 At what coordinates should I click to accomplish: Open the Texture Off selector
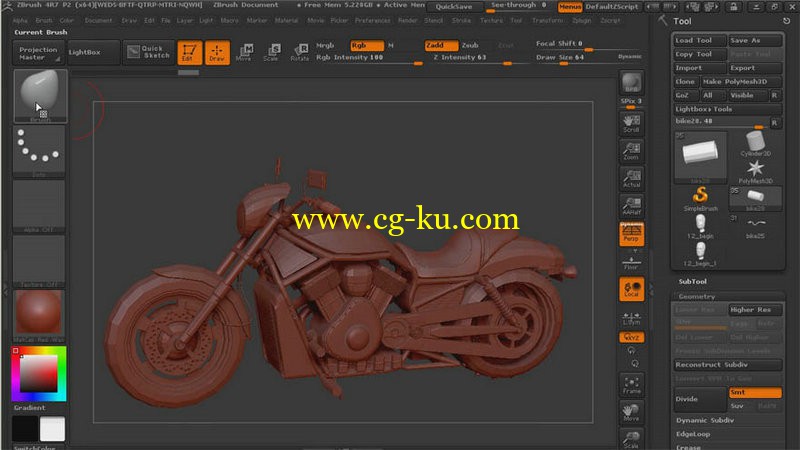pos(39,261)
